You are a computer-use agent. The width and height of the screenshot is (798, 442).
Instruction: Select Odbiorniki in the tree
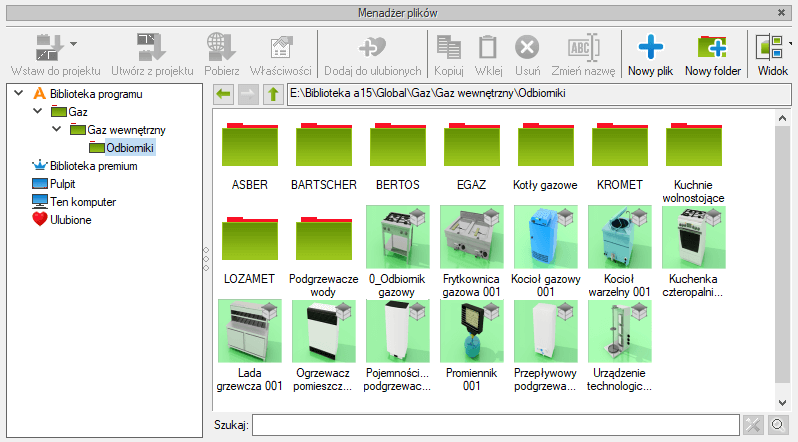(x=130, y=148)
